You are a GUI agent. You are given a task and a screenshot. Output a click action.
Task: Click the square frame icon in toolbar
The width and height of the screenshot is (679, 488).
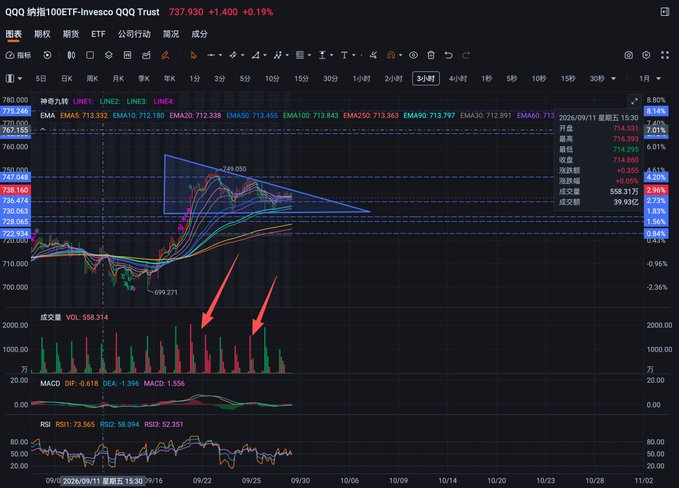pyautogui.click(x=90, y=55)
